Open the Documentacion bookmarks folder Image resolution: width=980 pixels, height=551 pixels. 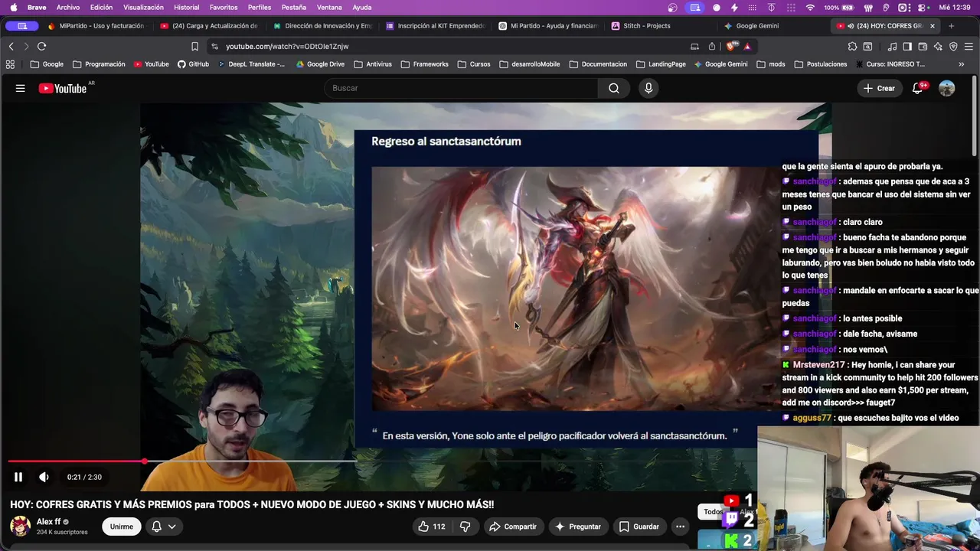point(598,64)
